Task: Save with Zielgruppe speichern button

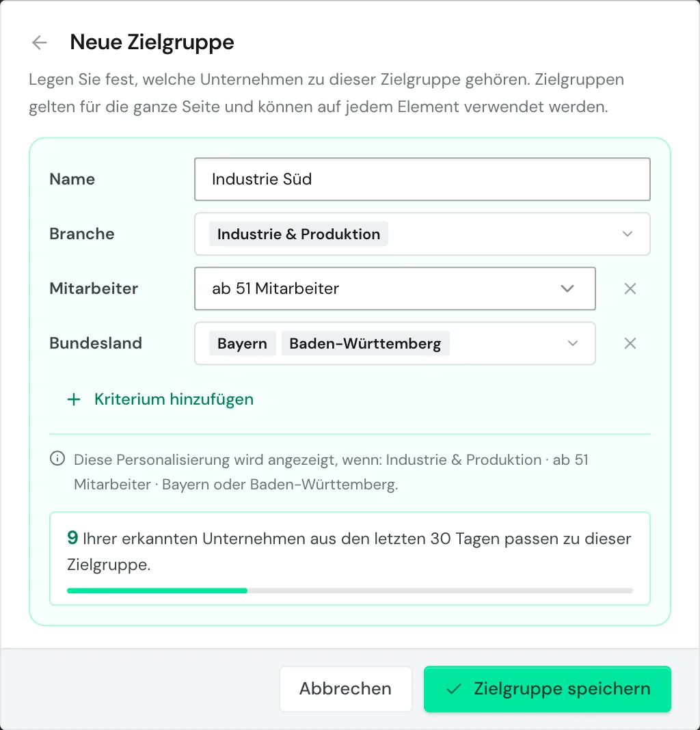Action: (x=548, y=688)
